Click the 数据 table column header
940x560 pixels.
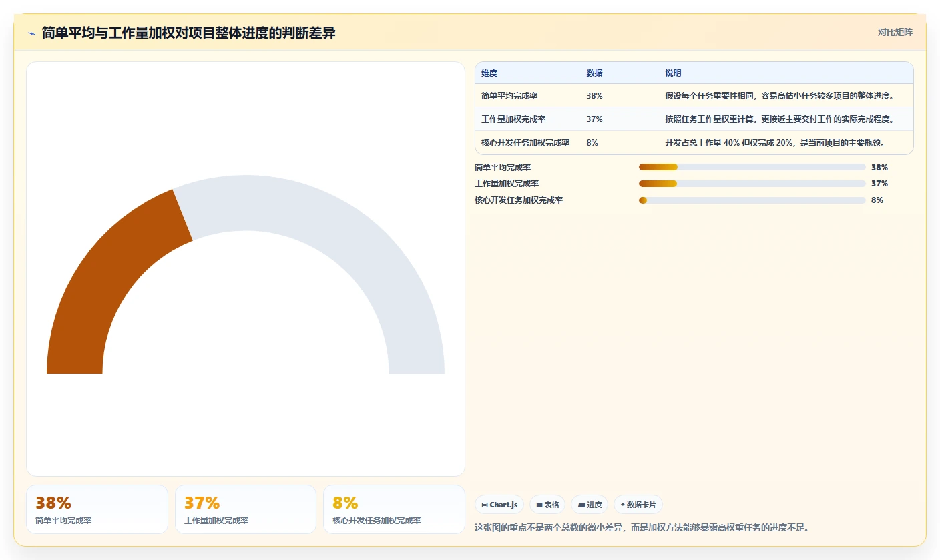(x=595, y=73)
